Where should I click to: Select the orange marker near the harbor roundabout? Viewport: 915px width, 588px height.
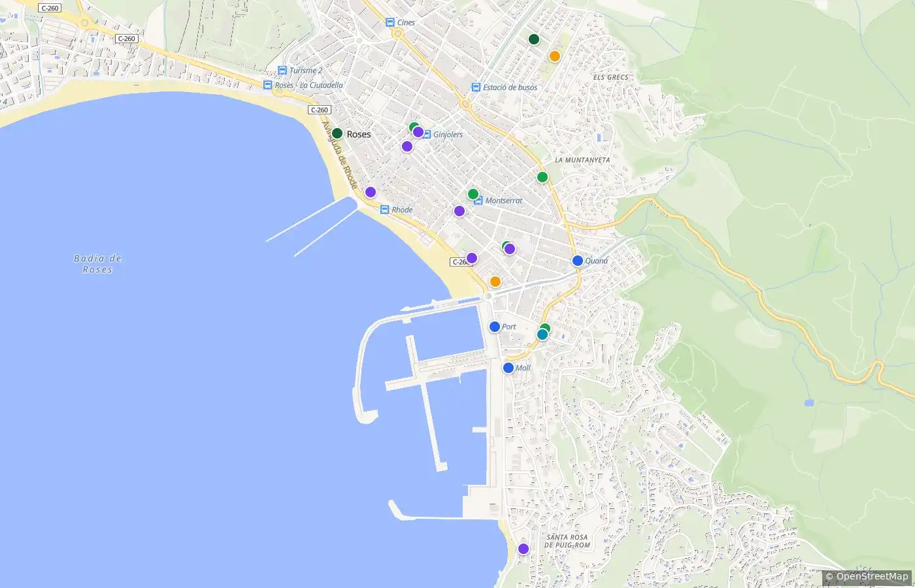(495, 282)
